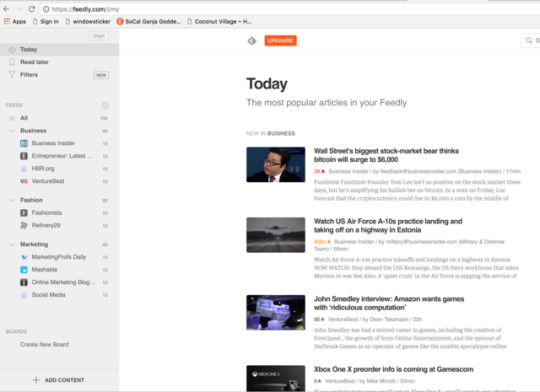The image size is (540, 392).
Task: Open the Apps bookmarks shortcut
Action: pos(15,21)
